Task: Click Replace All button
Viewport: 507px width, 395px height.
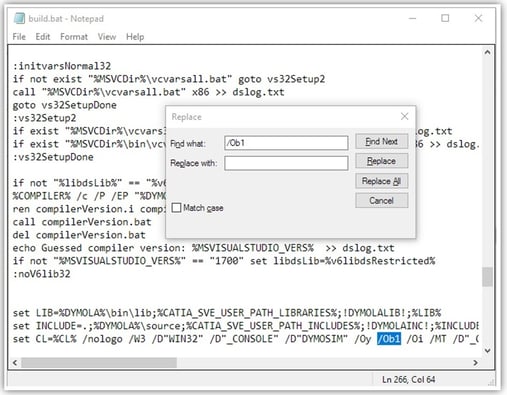Action: pos(381,181)
